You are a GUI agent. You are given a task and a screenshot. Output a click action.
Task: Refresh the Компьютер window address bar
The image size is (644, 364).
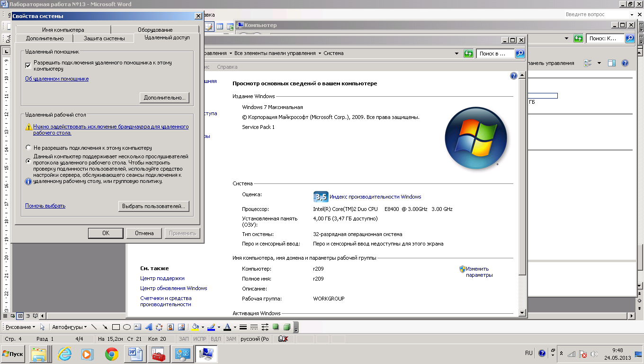point(578,38)
